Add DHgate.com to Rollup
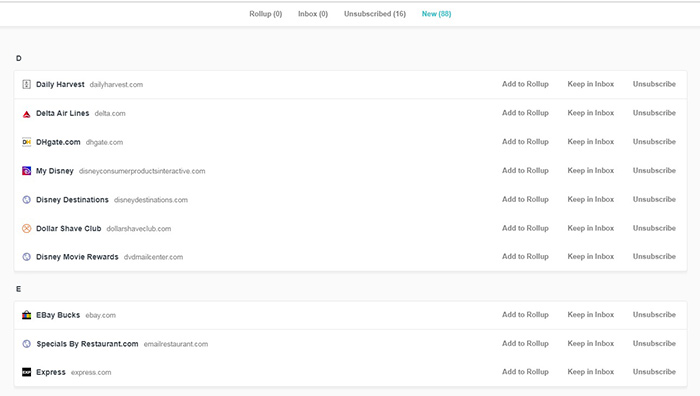Viewport: 700px width, 396px height. click(x=525, y=142)
